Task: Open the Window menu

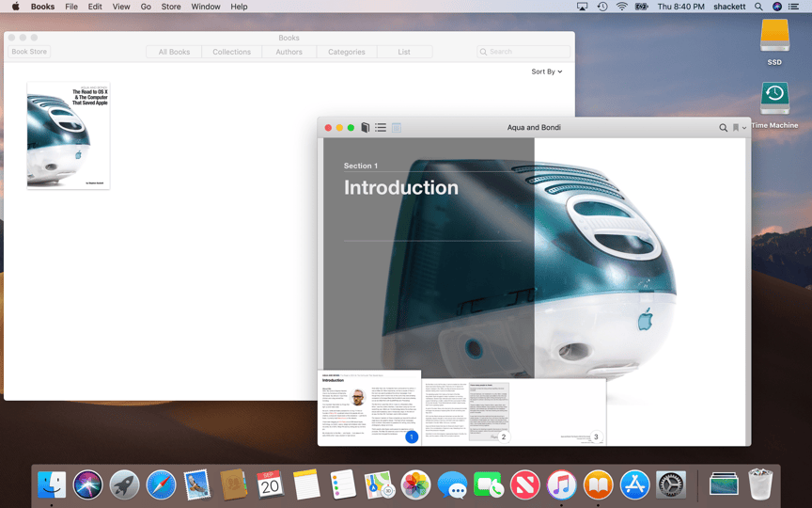Action: [206, 7]
